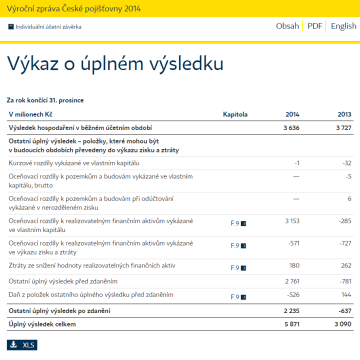This screenshot has height=360, width=360.
Task: Click the value 2 235
Action: (292, 311)
